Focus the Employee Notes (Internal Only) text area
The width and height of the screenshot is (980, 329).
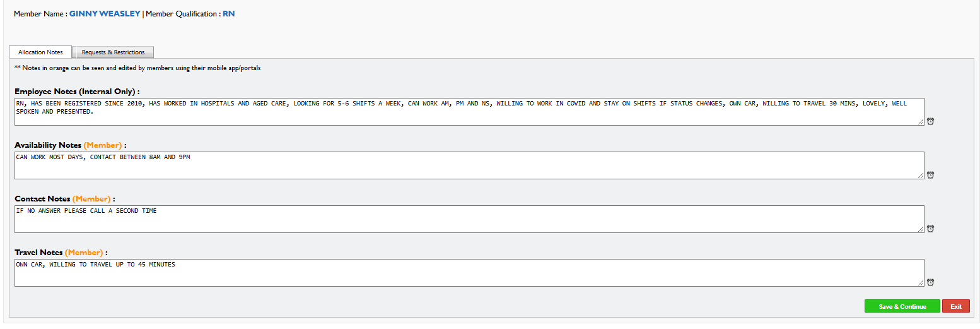[x=469, y=112]
